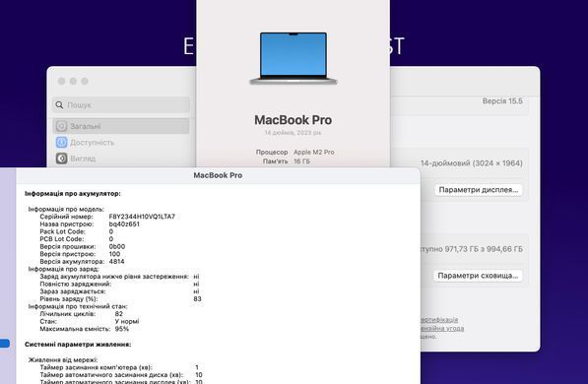Image resolution: width=588 pixels, height=384 pixels.
Task: Click the Вигляд appearance icon
Action: (61, 159)
